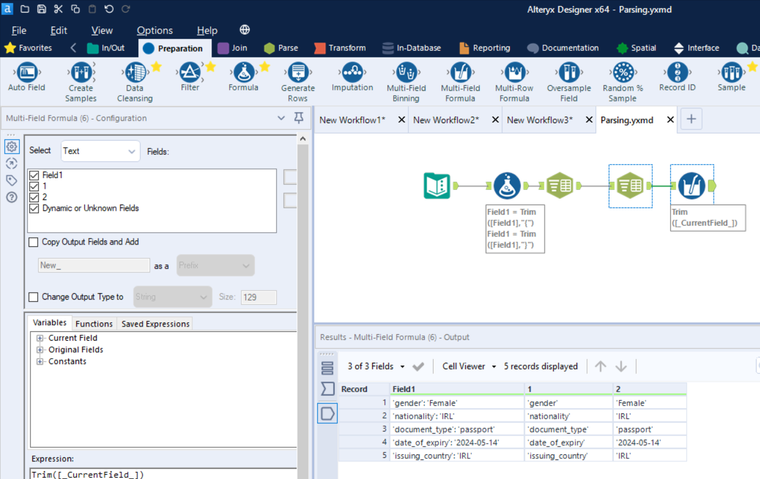Image resolution: width=760 pixels, height=479 pixels.
Task: Select the Data Cleansing tool
Action: (x=135, y=82)
